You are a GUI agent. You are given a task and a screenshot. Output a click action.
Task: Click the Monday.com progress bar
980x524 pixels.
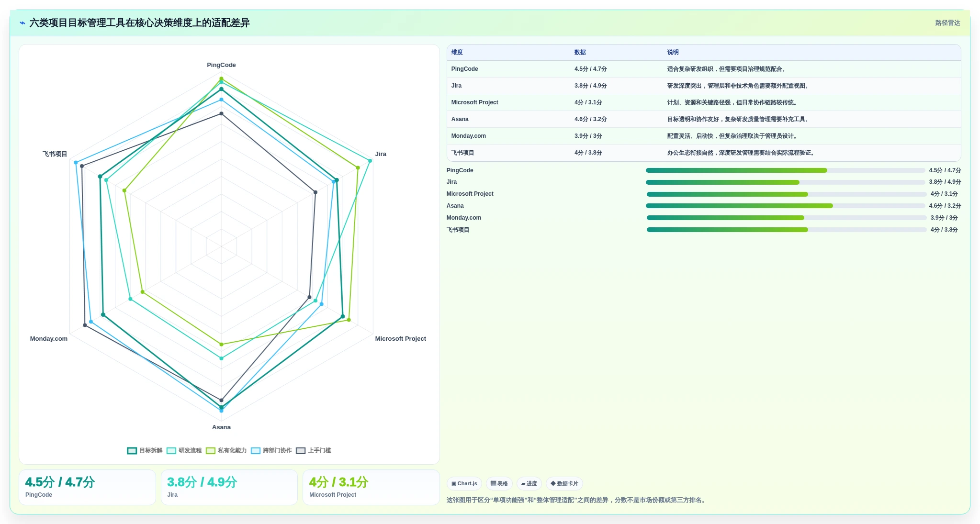tap(787, 218)
